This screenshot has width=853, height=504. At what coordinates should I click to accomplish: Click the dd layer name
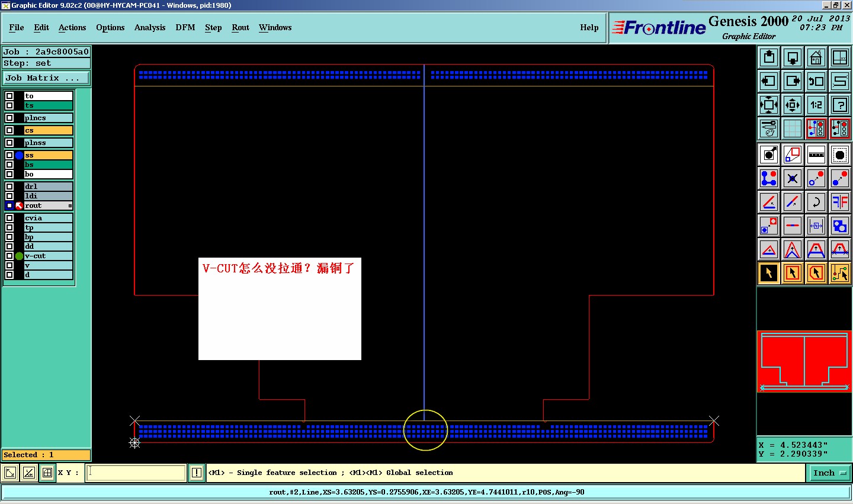(x=48, y=246)
